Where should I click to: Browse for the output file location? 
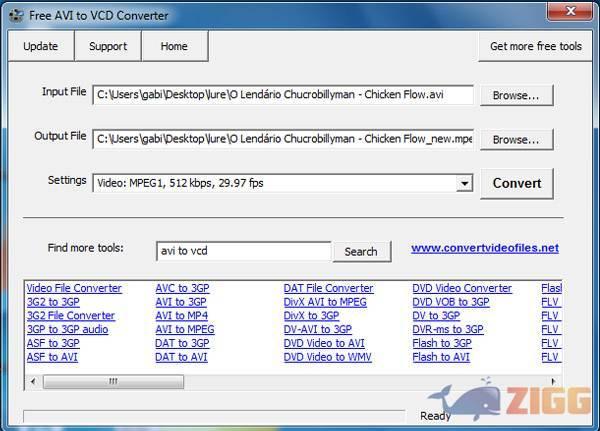tap(516, 140)
